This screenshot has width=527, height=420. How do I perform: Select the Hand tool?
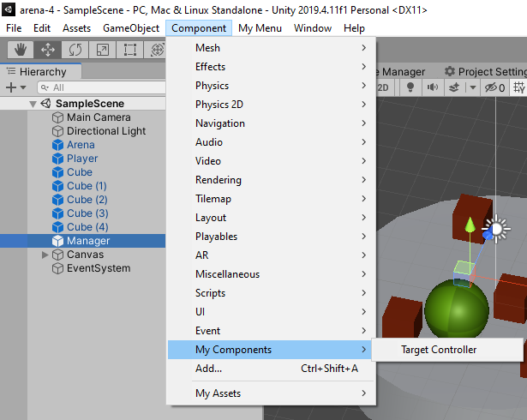pyautogui.click(x=21, y=50)
